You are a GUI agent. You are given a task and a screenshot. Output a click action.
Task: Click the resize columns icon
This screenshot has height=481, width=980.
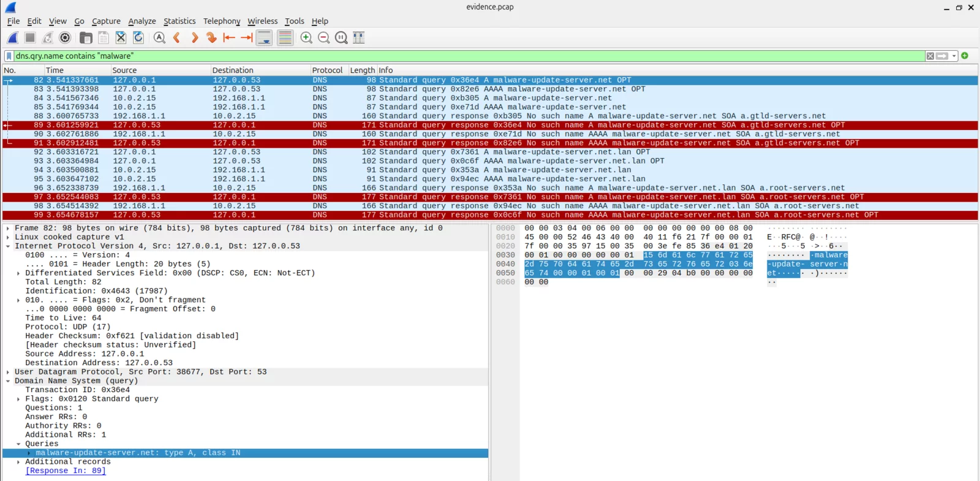[x=359, y=38]
